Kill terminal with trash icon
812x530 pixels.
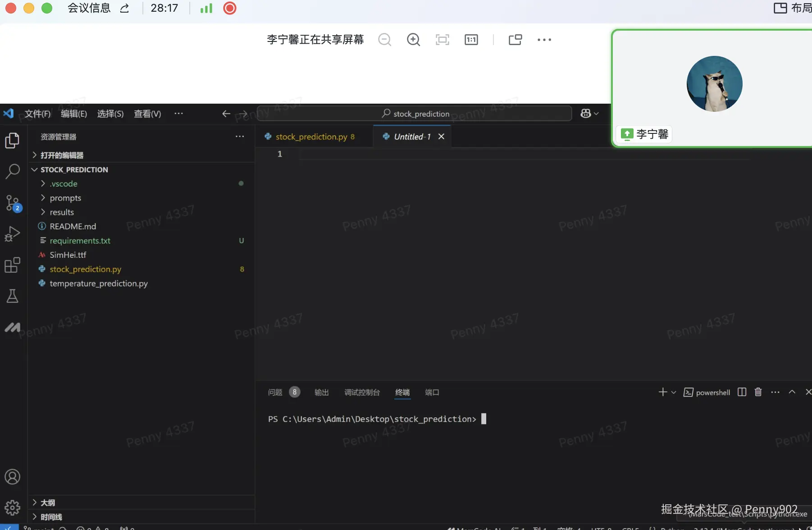click(758, 392)
